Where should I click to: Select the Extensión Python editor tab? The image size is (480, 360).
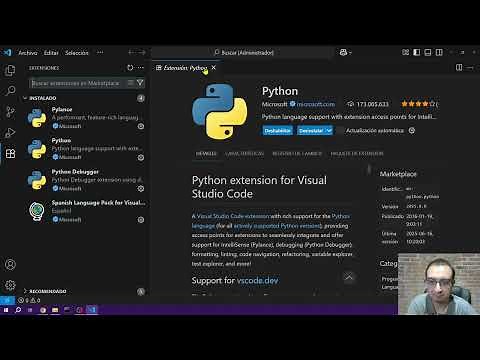[186, 68]
